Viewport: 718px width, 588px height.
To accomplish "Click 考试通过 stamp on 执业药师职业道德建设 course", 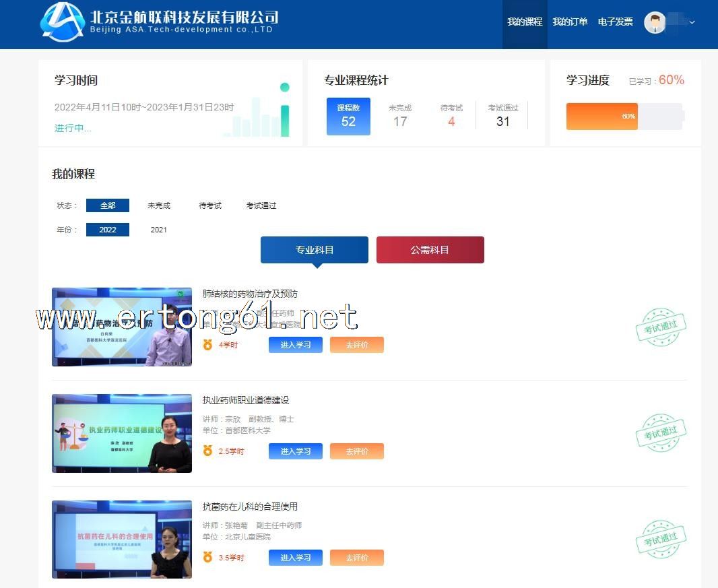I will pyautogui.click(x=660, y=433).
